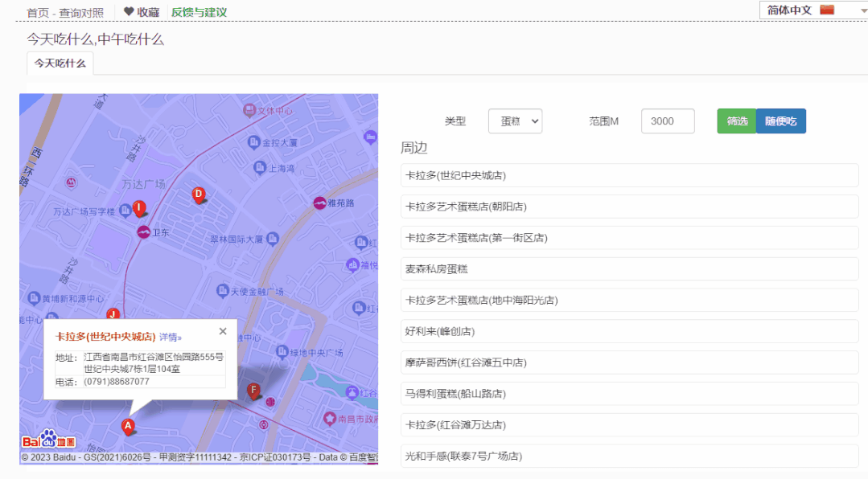
Task: Select the 雅苑路 metro station icon
Action: [x=319, y=203]
